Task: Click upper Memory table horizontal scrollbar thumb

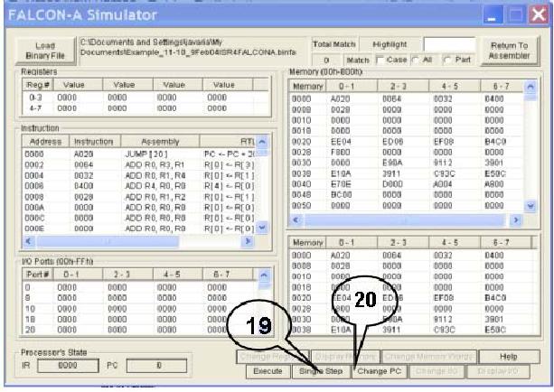Action: tap(405, 220)
